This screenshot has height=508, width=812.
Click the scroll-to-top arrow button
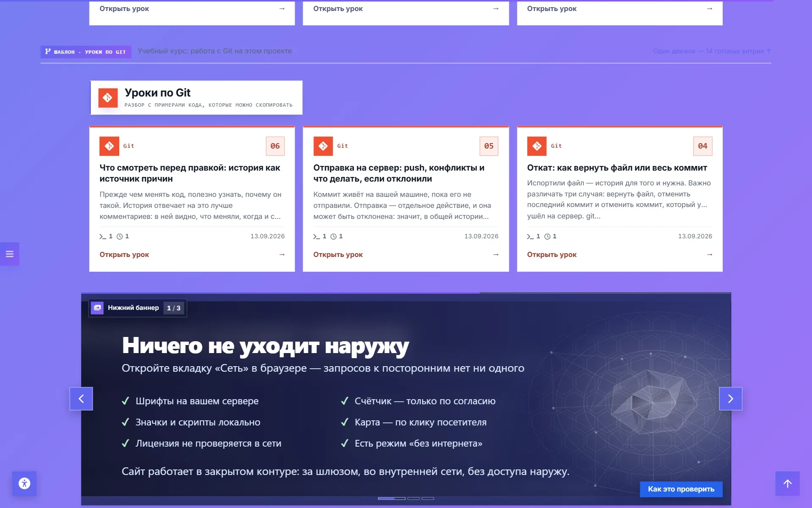coord(787,483)
